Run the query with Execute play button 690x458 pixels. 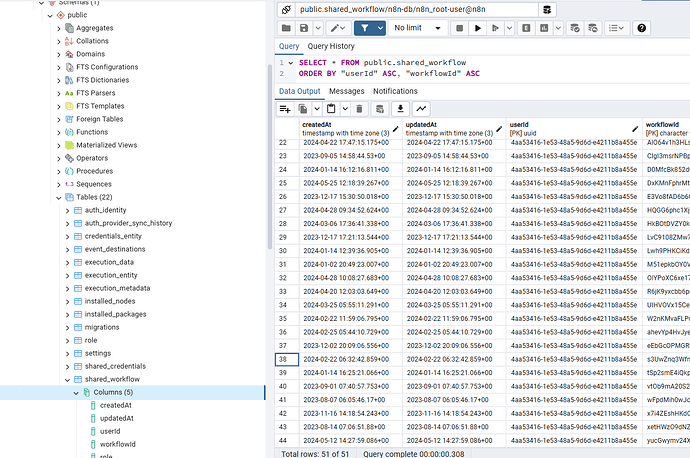[478, 28]
